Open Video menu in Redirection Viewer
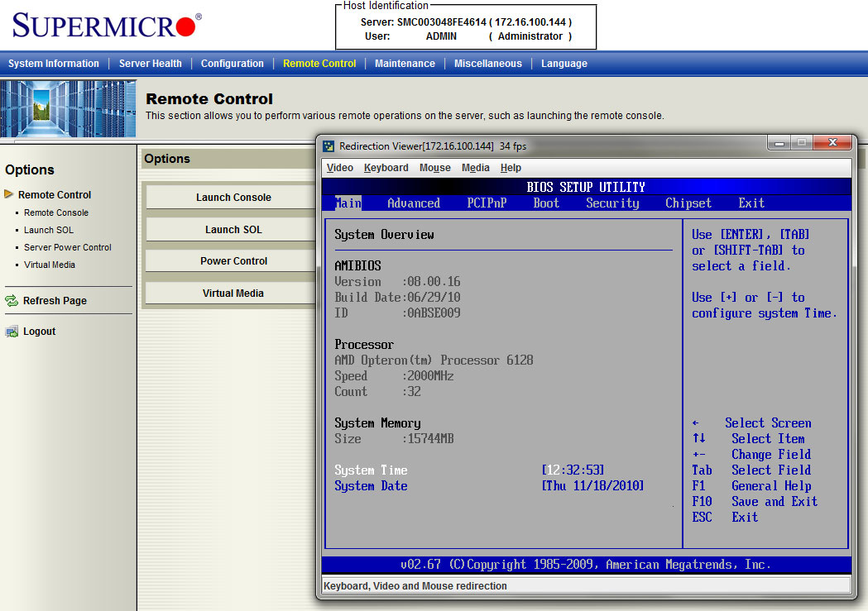 tap(340, 168)
